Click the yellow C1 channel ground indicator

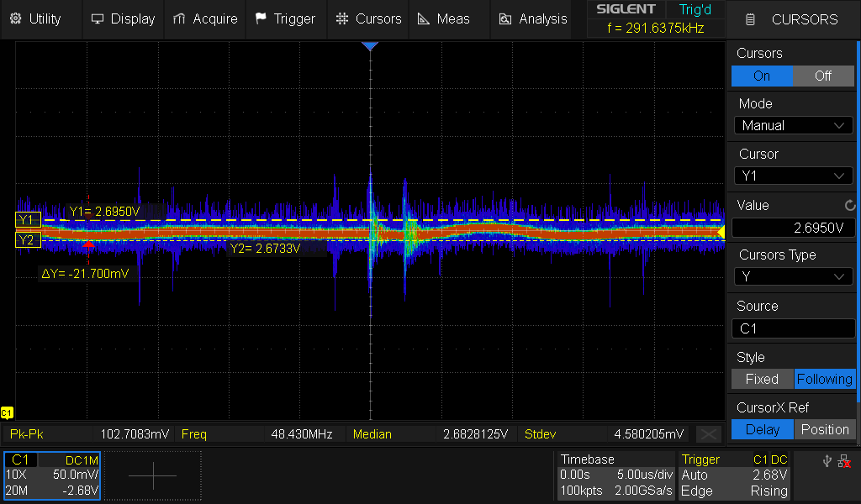click(x=8, y=412)
